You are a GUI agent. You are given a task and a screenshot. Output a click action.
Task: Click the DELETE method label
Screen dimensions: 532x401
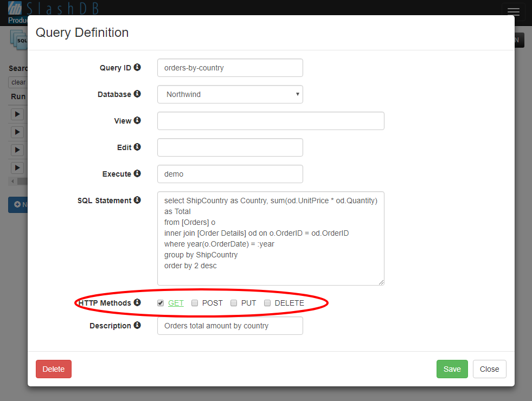[x=290, y=303]
